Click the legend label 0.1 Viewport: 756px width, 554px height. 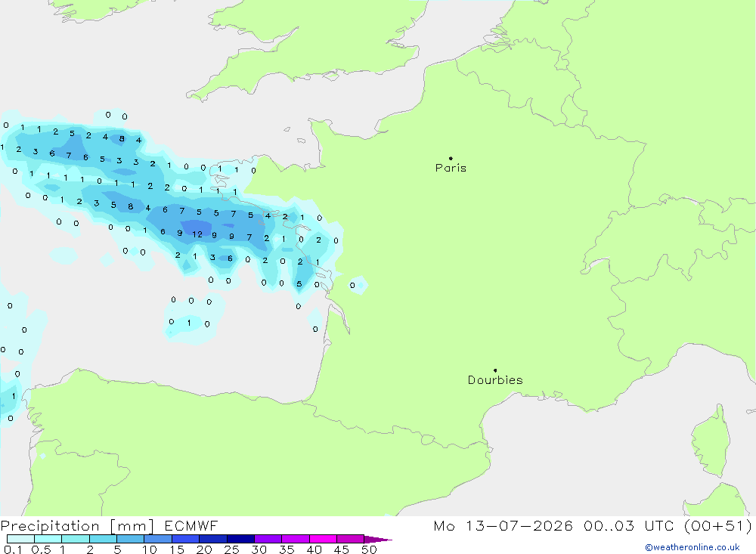(x=13, y=549)
